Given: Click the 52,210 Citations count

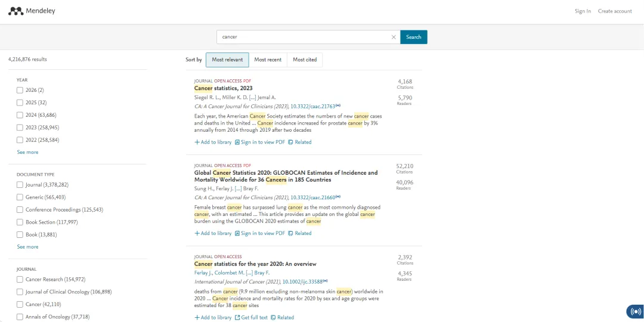Looking at the screenshot, I should (x=405, y=168).
